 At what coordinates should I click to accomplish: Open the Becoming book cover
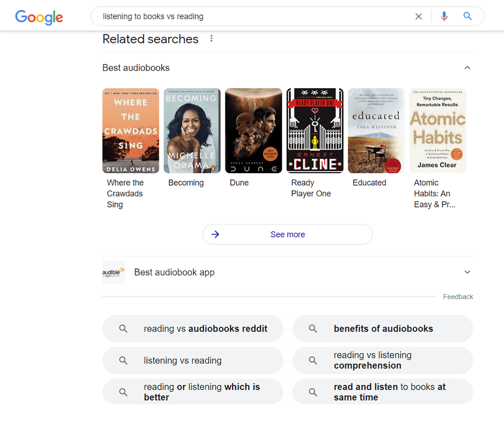coord(192,131)
